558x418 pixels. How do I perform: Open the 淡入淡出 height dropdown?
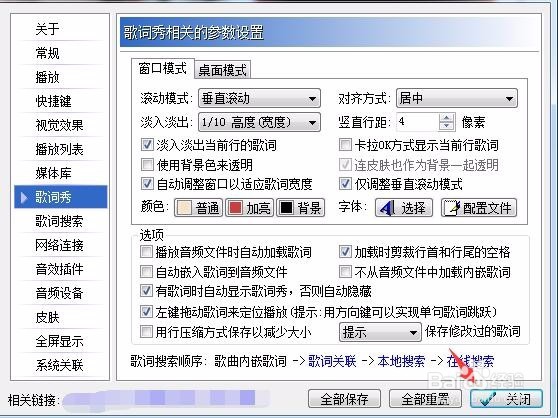(259, 122)
